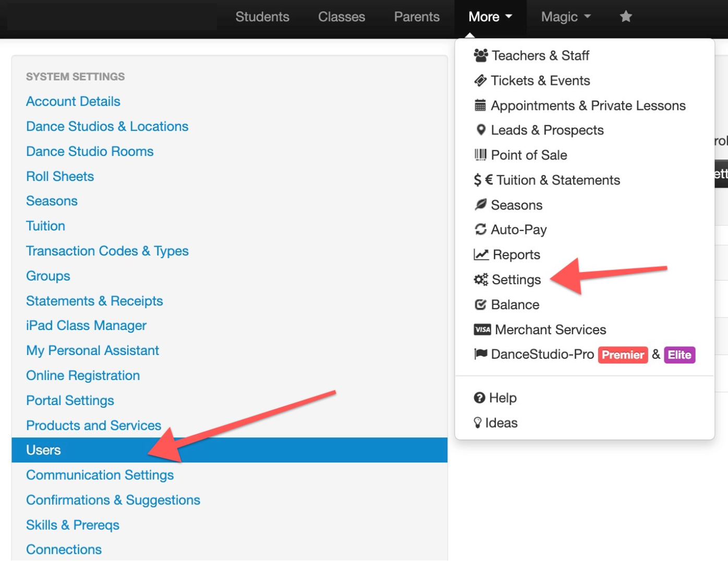728x561 pixels.
Task: Switch to the Parents tab
Action: pyautogui.click(x=417, y=17)
